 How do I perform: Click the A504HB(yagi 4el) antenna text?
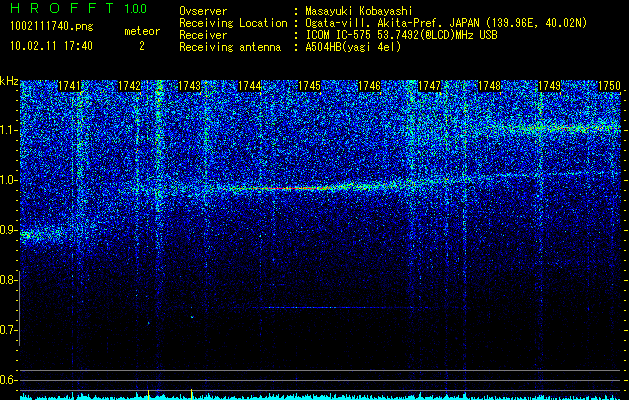[353, 47]
